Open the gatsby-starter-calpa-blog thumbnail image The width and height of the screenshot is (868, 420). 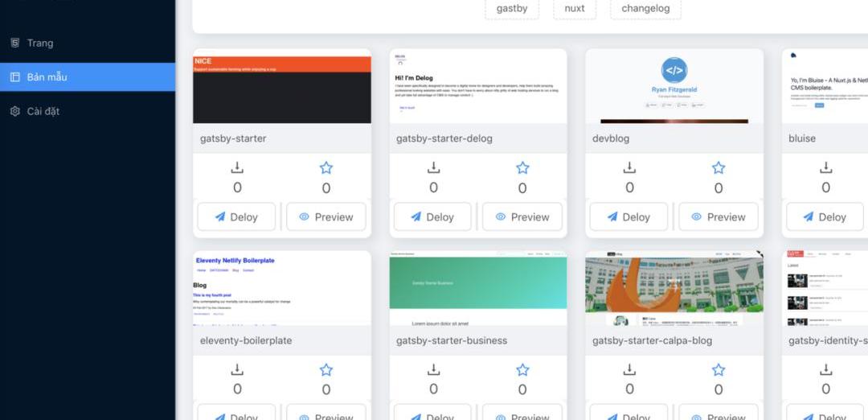tap(674, 288)
